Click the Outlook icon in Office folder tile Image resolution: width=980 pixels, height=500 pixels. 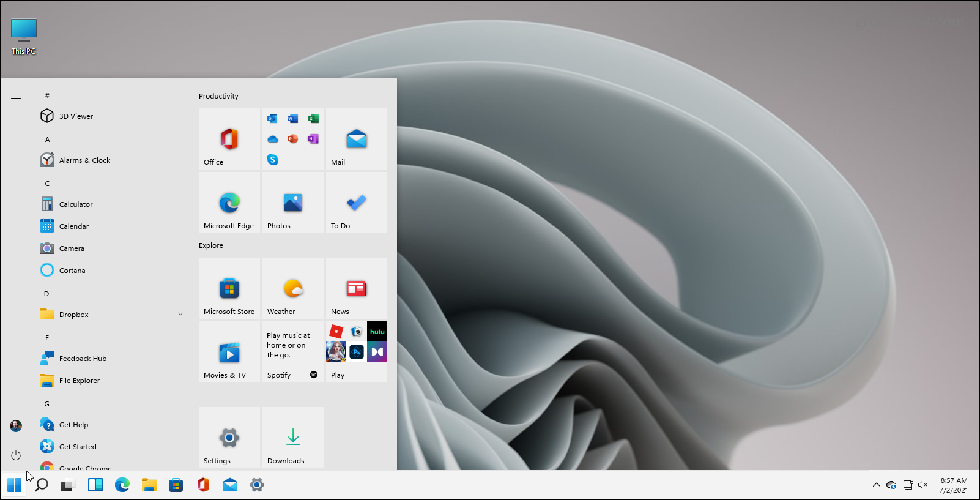point(273,119)
